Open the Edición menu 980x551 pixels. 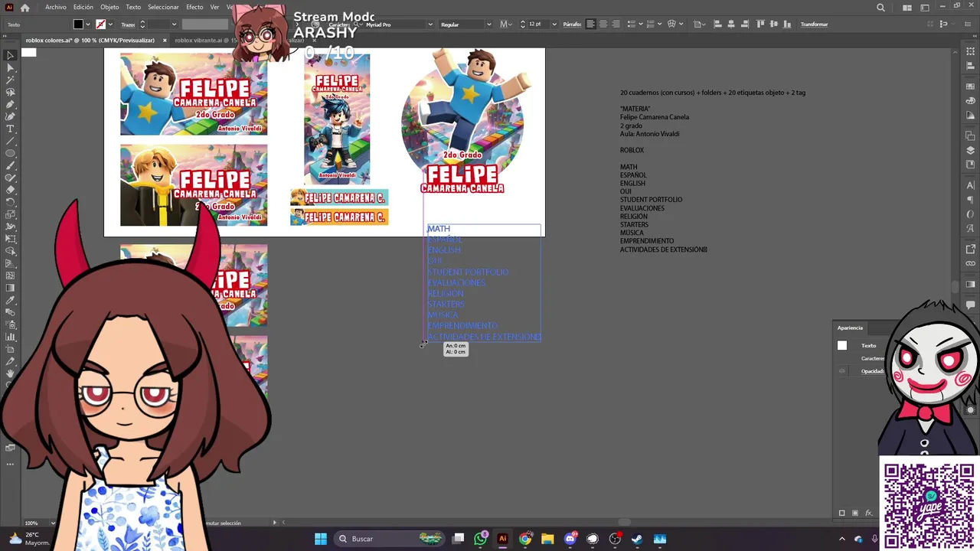(83, 7)
